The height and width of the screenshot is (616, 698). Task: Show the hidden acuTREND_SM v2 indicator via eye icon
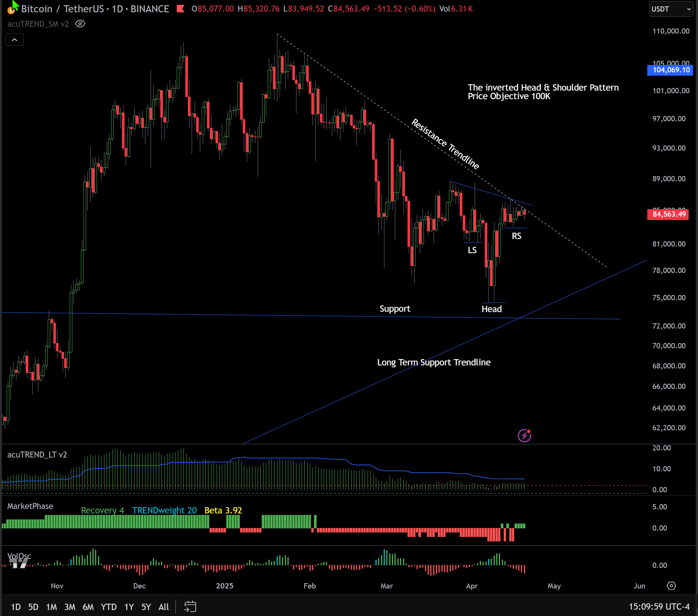pos(81,24)
